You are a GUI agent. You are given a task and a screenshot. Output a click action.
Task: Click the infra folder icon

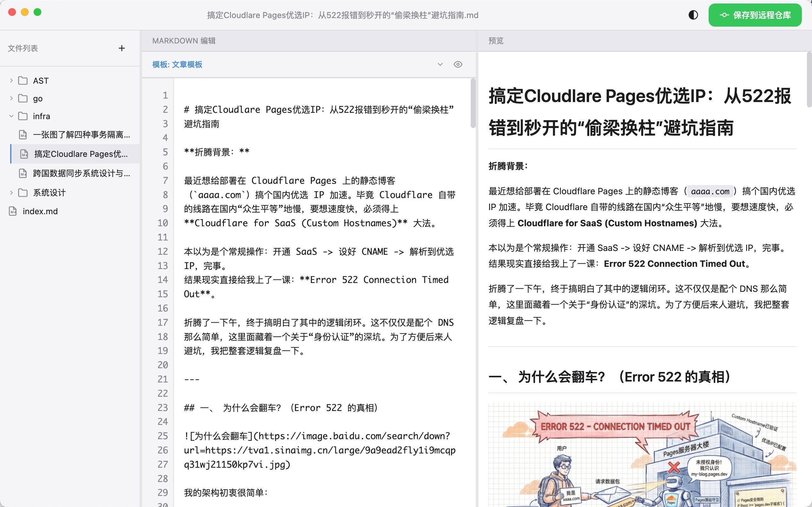click(23, 116)
